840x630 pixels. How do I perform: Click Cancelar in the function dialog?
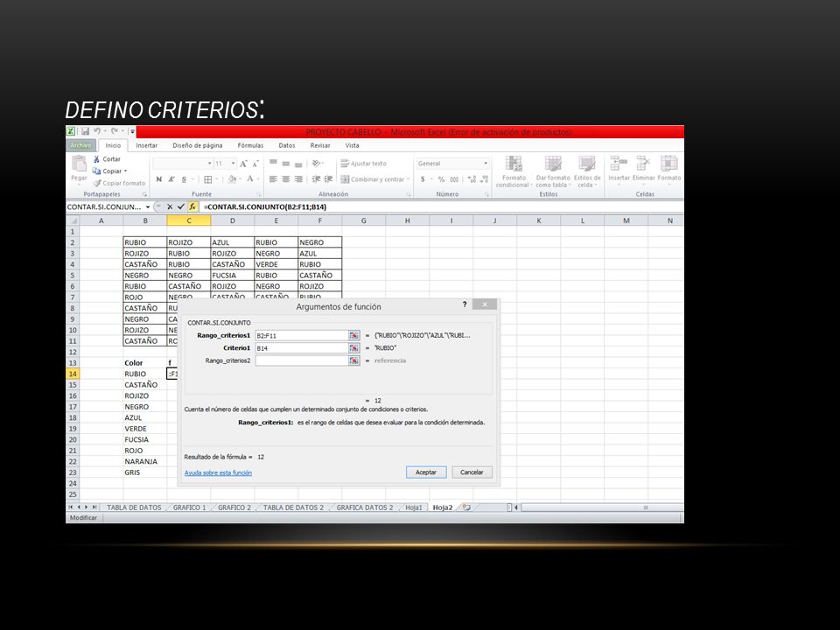click(x=472, y=472)
